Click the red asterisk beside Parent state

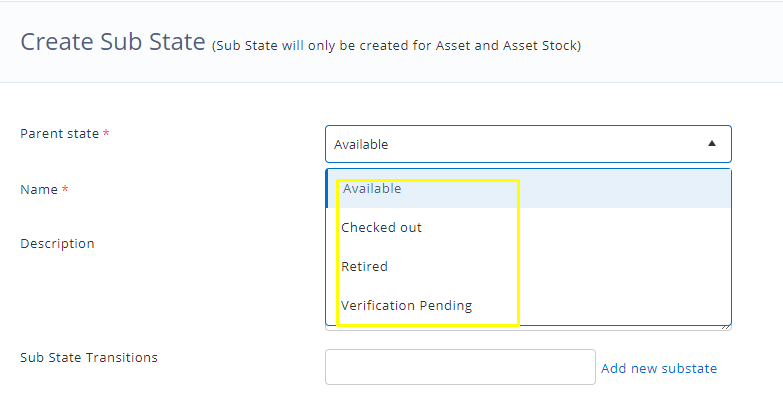click(x=106, y=134)
